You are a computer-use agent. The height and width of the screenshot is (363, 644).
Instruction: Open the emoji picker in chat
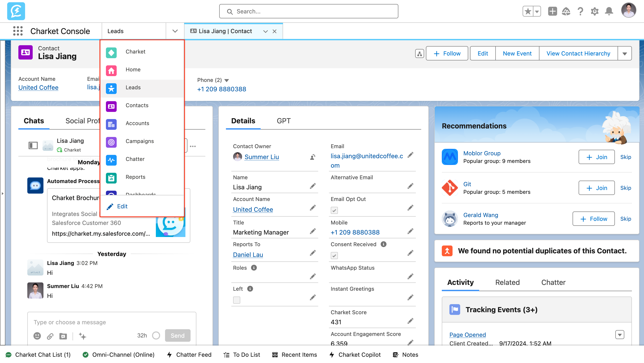point(37,336)
